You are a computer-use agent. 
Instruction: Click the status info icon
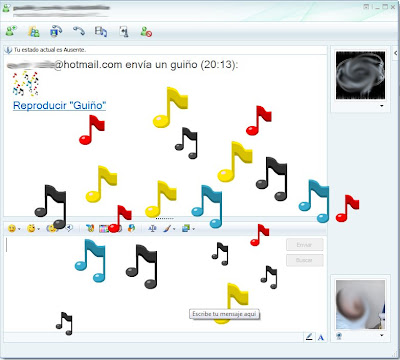(8, 50)
